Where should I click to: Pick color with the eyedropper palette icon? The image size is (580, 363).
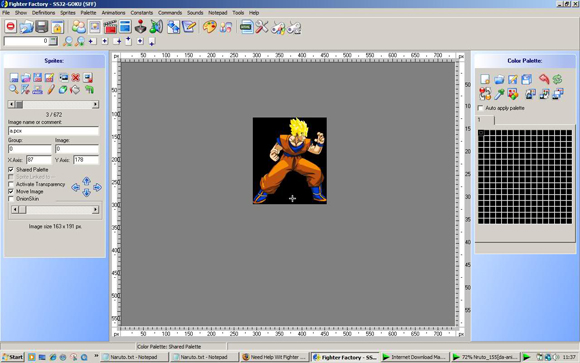pos(499,94)
